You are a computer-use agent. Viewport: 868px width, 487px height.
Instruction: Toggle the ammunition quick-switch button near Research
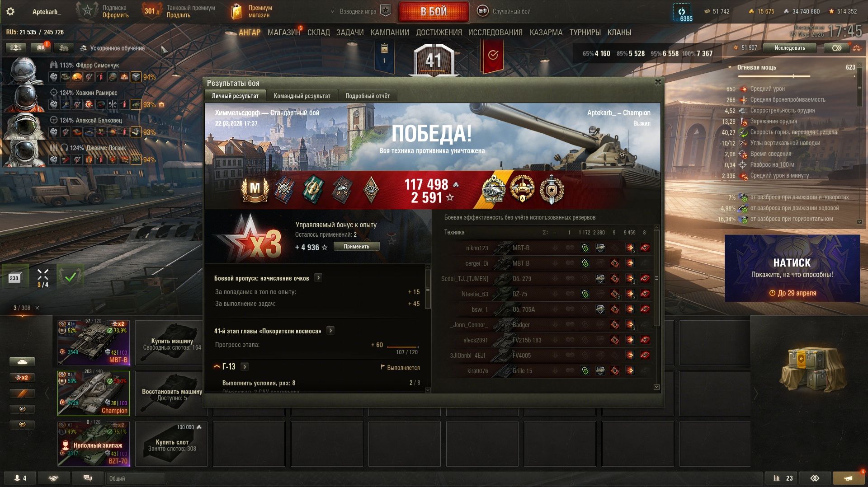click(x=836, y=47)
